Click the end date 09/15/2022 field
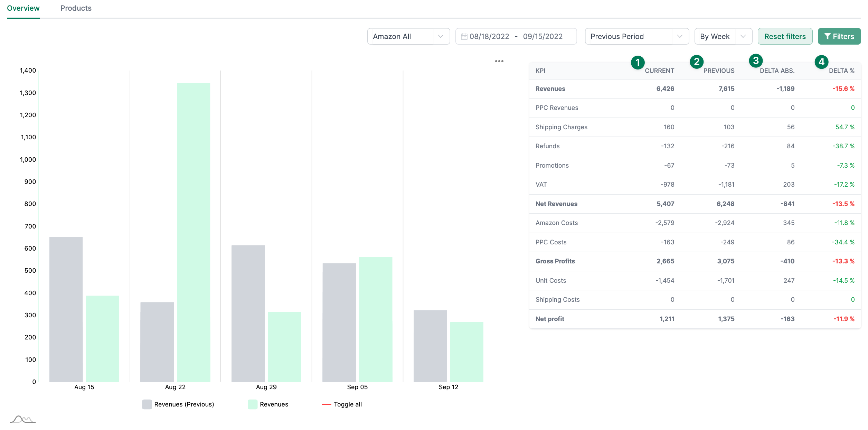868x430 pixels. [542, 37]
